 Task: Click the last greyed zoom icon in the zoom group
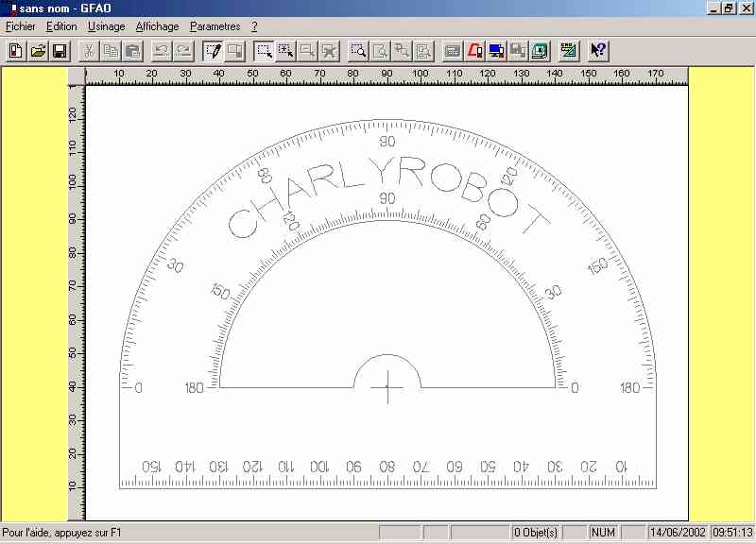click(423, 51)
